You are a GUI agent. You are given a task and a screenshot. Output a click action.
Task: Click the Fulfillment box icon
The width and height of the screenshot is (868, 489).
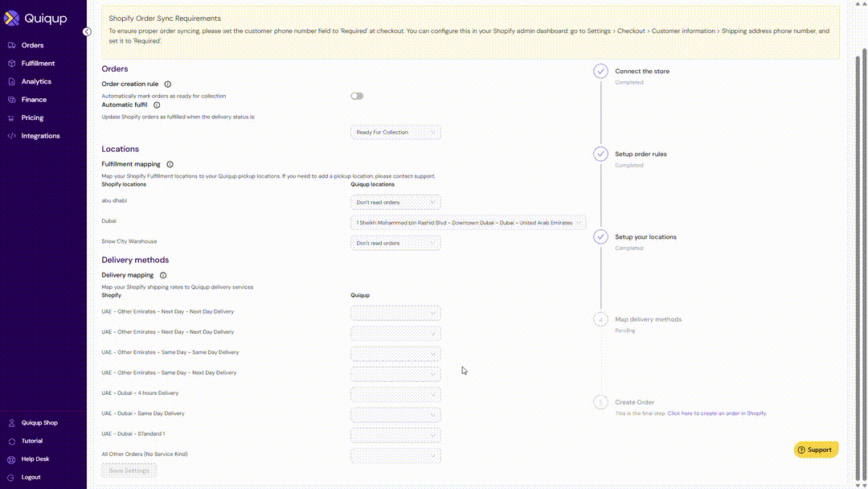pyautogui.click(x=11, y=64)
